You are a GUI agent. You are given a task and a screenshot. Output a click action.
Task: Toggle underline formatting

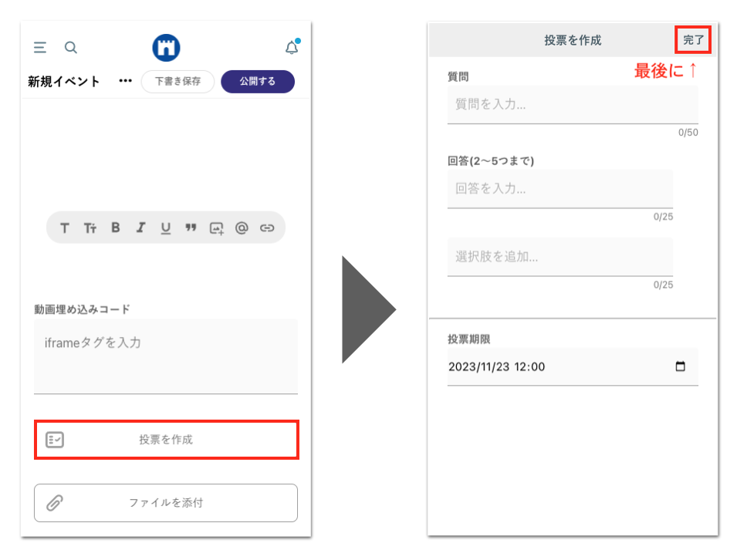(x=165, y=228)
